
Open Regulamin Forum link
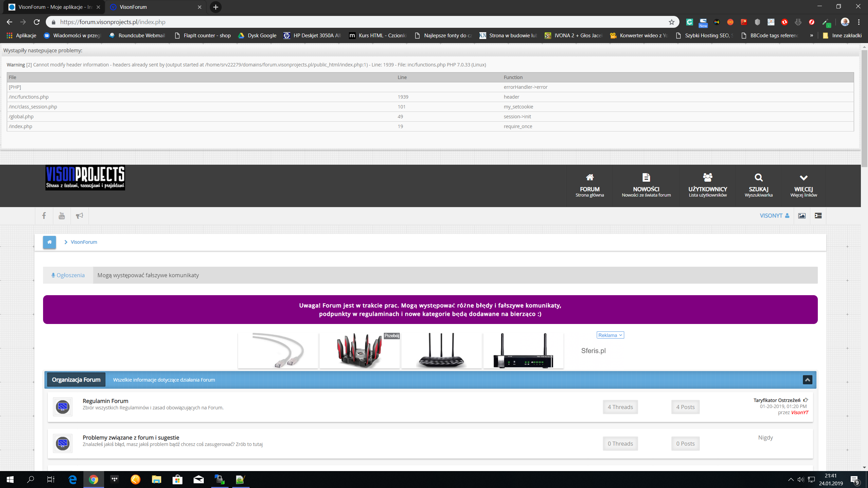105,401
